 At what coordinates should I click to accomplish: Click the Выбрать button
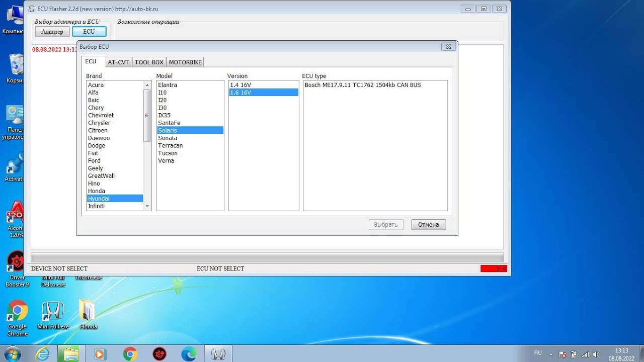click(386, 225)
